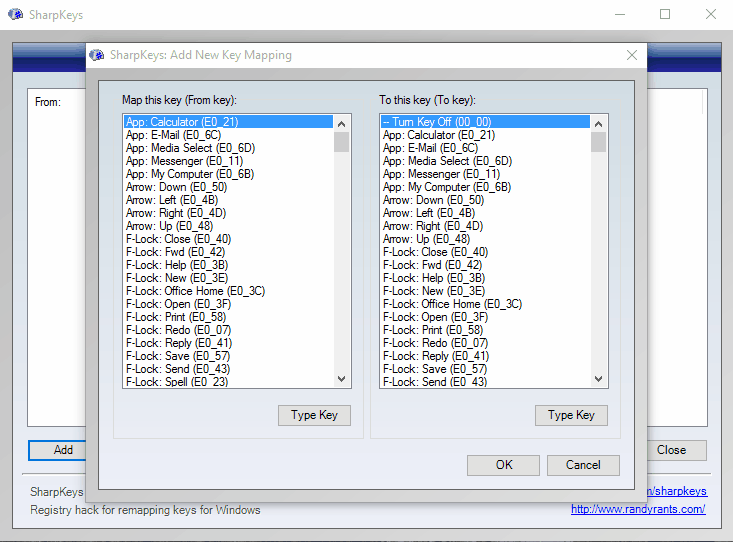Open the sharpkeys link in main window
Image resolution: width=733 pixels, height=542 pixels.
[677, 491]
